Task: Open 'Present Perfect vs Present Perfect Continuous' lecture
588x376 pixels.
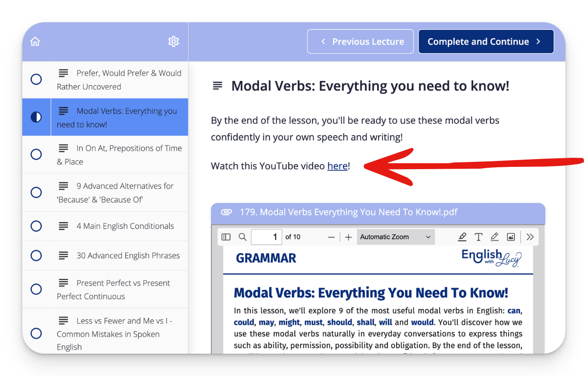Action: point(119,289)
